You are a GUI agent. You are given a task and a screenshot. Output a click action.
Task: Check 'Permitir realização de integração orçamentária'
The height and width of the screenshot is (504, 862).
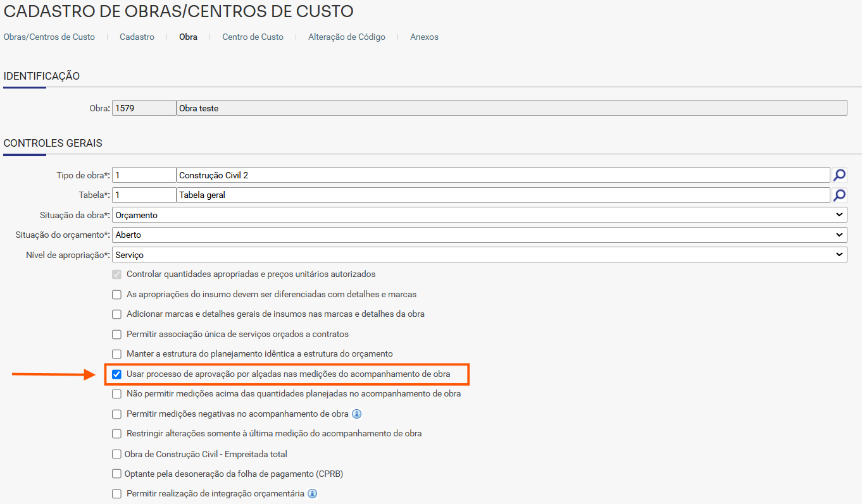click(x=116, y=494)
